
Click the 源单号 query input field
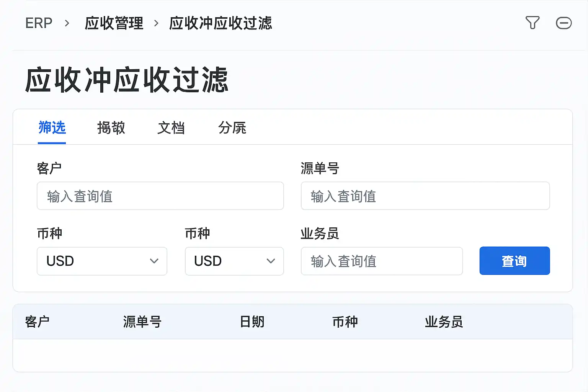tap(425, 196)
